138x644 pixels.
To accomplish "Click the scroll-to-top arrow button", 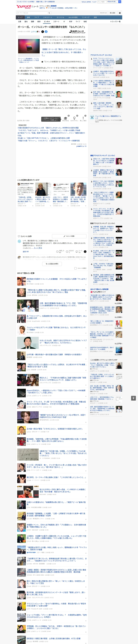I will pyautogui.click(x=133, y=398).
